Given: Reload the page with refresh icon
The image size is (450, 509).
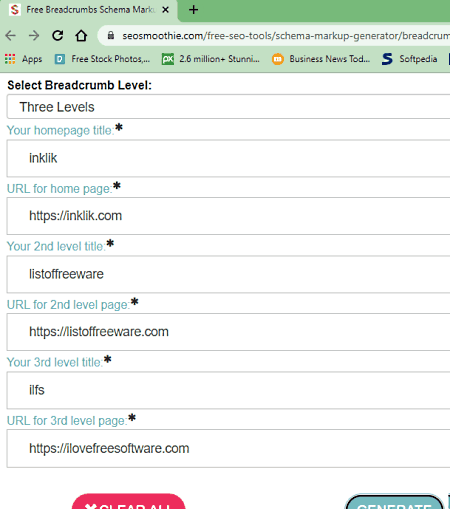Looking at the screenshot, I should 58,35.
